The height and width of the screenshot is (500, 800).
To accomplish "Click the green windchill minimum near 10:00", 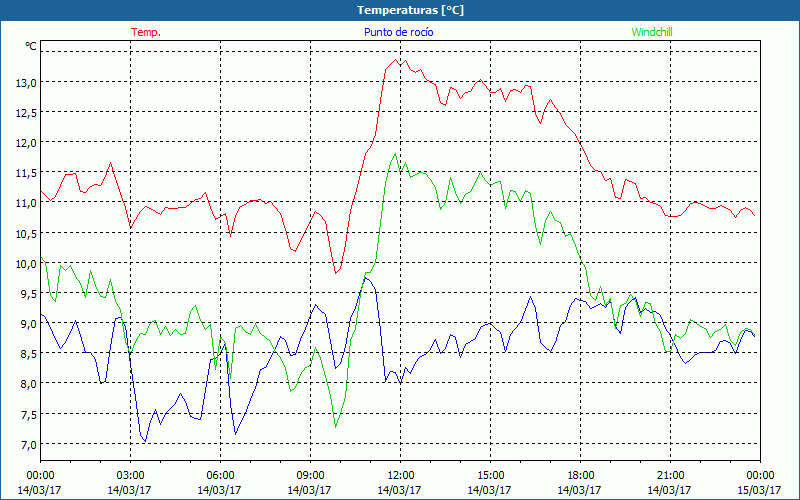I will 335,427.
